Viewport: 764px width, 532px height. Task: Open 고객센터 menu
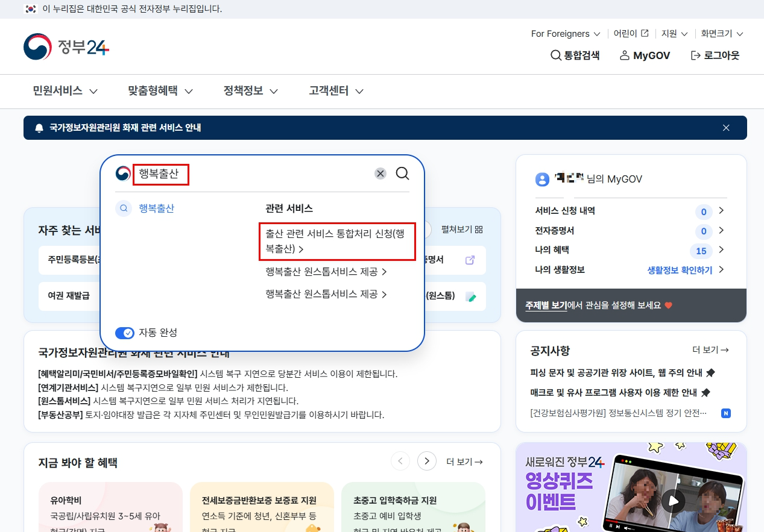pos(336,91)
